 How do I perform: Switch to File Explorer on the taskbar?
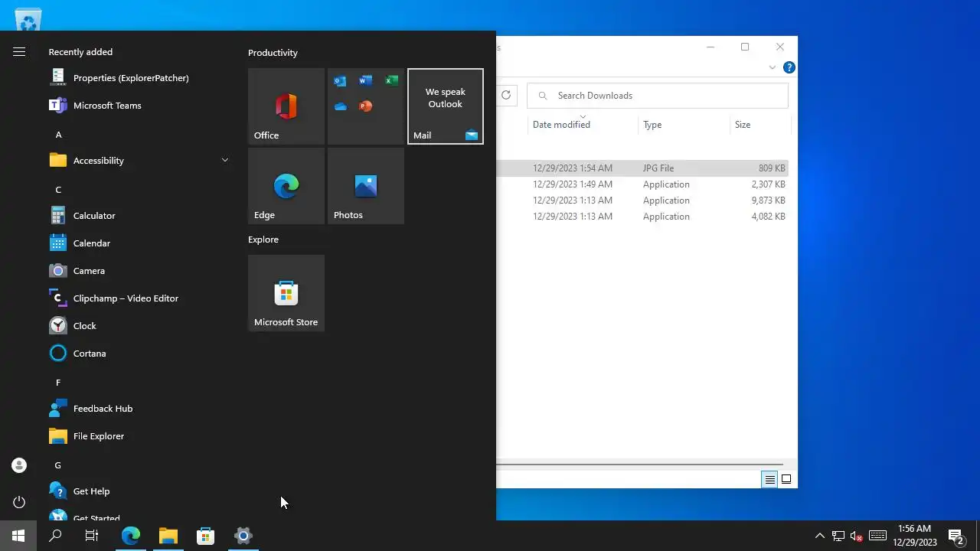168,536
